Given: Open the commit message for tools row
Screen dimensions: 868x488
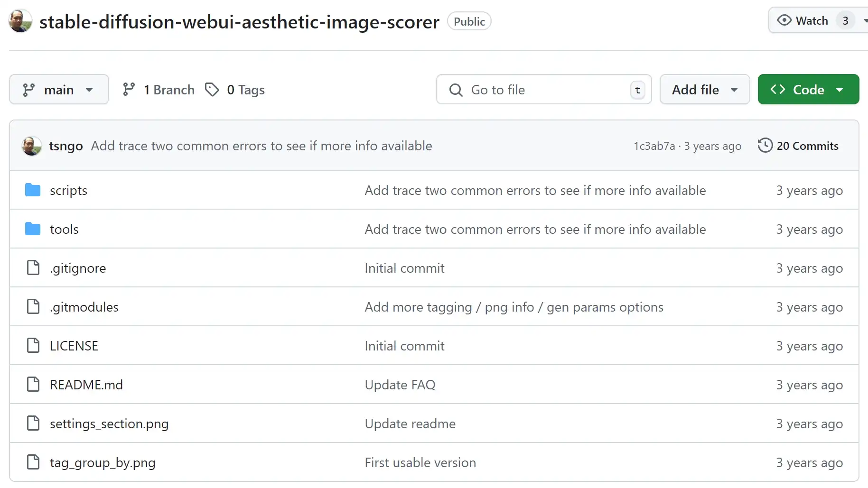Looking at the screenshot, I should coord(535,229).
